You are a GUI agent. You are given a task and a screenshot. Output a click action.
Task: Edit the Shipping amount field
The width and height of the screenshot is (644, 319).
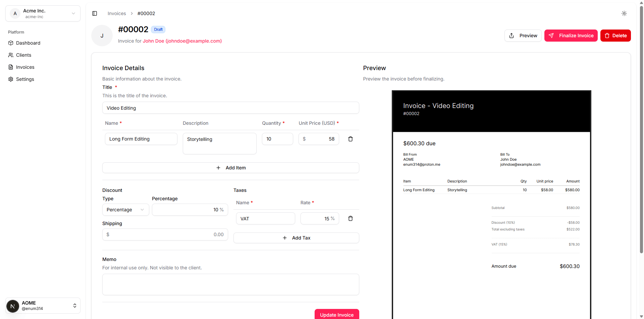[165, 234]
